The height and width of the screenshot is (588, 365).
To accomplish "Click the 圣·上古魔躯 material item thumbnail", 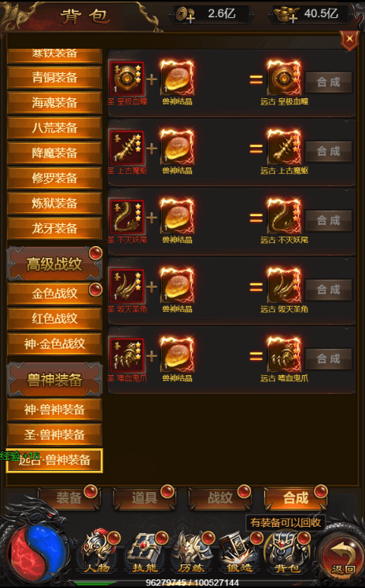I will pos(127,148).
